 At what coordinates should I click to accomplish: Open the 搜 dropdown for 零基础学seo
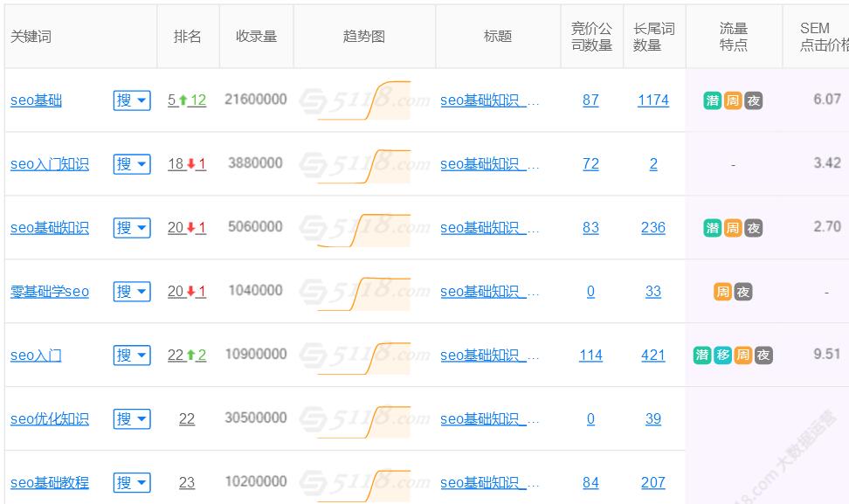click(132, 292)
